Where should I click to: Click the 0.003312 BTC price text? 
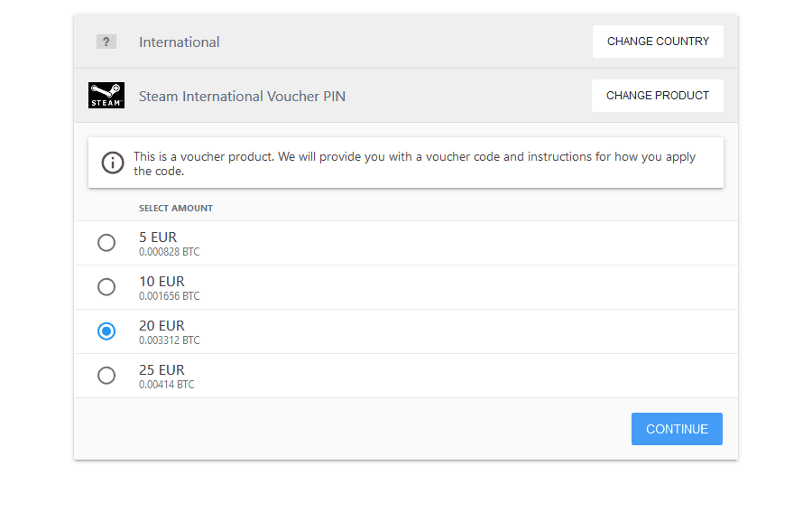tap(170, 340)
